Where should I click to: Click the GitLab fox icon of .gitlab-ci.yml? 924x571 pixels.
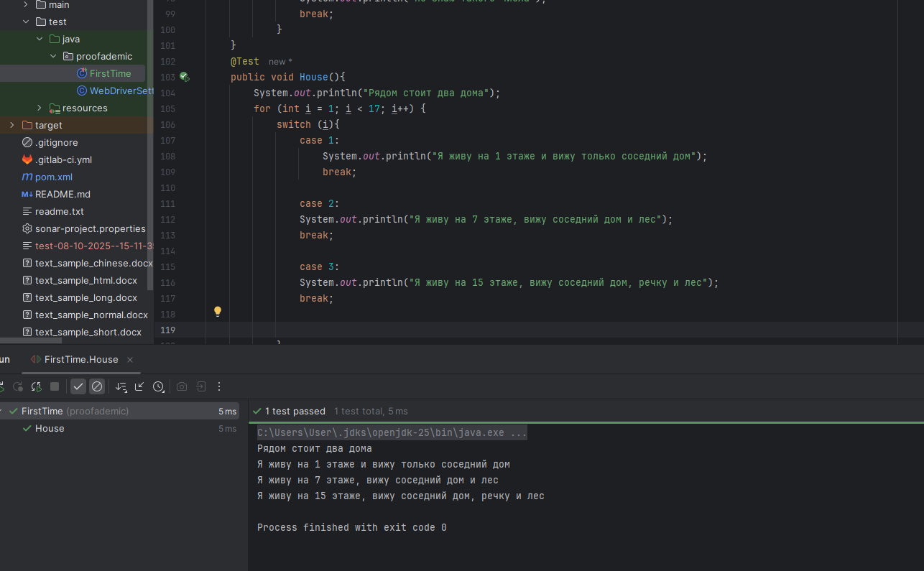27,159
